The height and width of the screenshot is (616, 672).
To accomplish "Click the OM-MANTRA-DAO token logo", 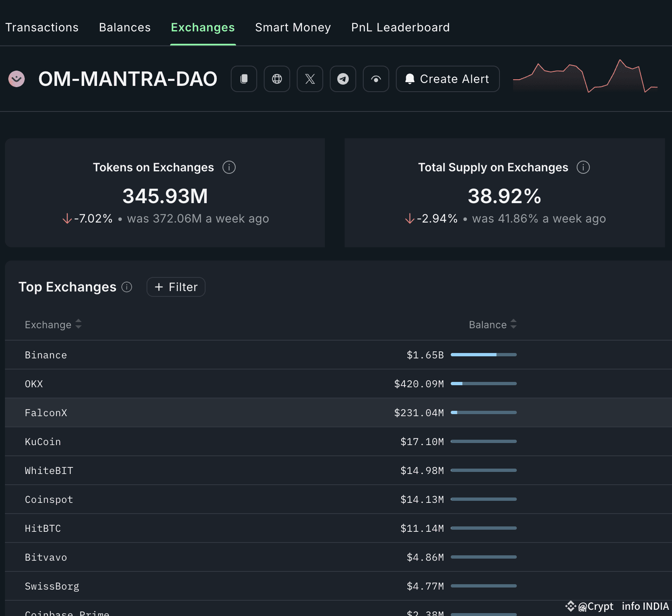I will [x=17, y=79].
